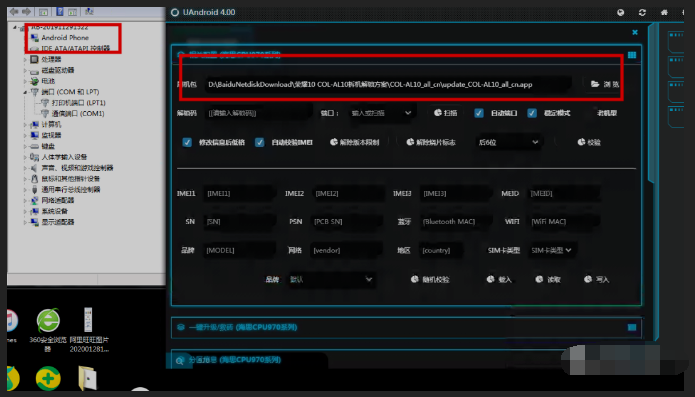Click the grid icon in config panel header
The height and width of the screenshot is (397, 695).
point(632,54)
